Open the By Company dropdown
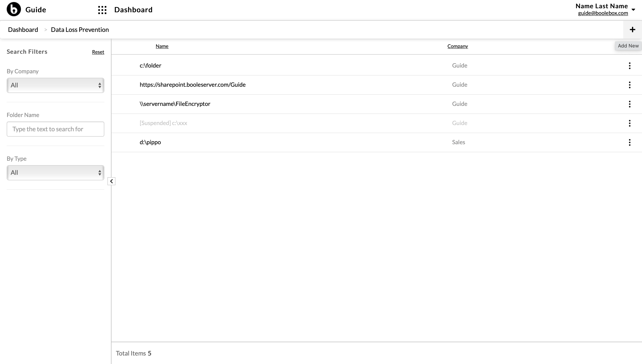642x364 pixels. (56, 85)
